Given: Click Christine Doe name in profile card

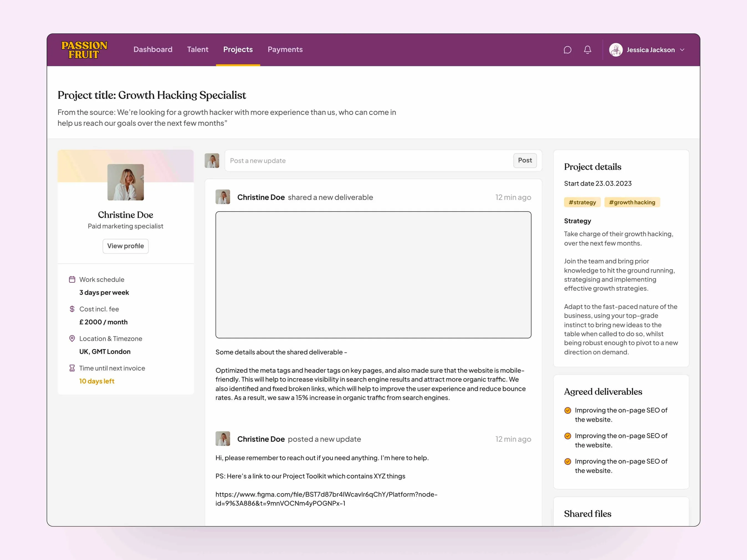Looking at the screenshot, I should click(x=126, y=215).
